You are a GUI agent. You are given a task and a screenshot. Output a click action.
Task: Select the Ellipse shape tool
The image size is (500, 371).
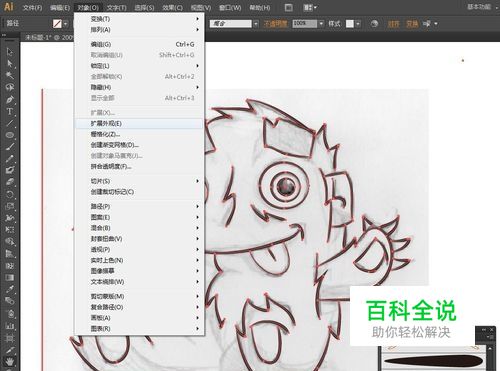(x=9, y=135)
